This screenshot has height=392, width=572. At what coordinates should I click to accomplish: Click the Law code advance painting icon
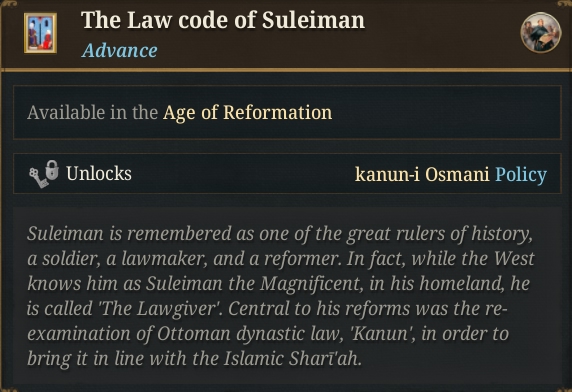[40, 33]
